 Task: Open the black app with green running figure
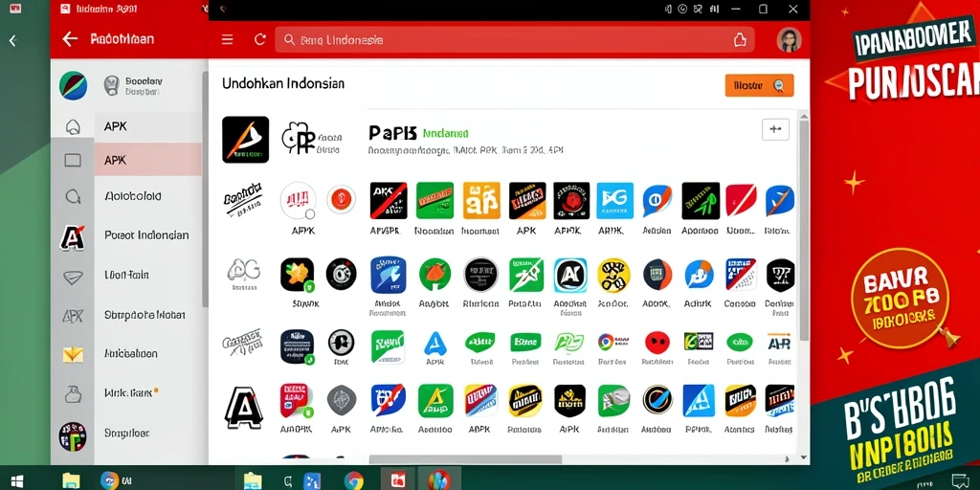(x=700, y=201)
